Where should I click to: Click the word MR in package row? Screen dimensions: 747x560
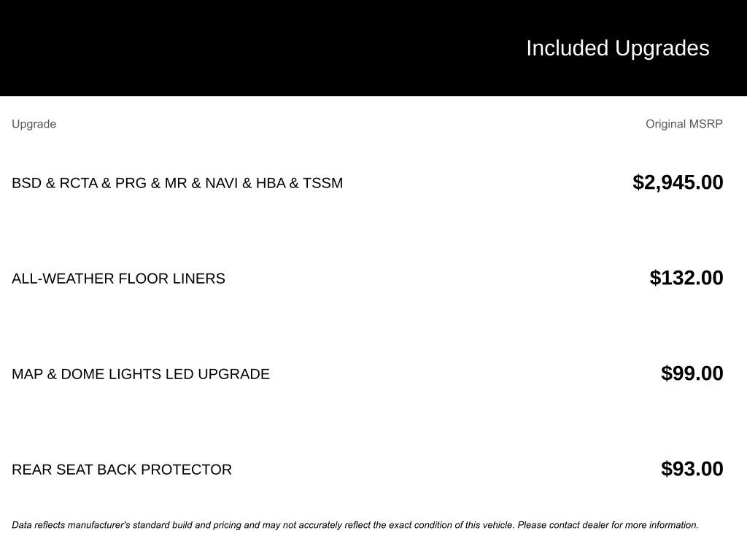click(x=176, y=183)
